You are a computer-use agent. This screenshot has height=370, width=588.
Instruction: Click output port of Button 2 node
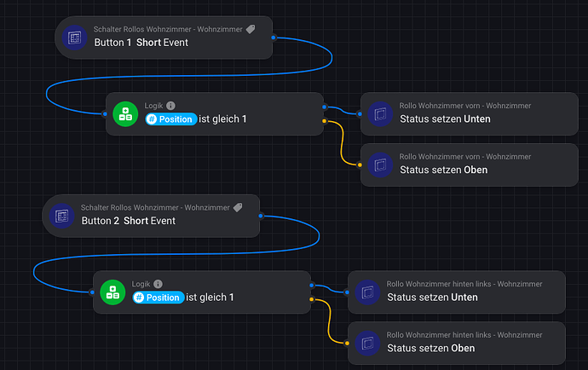(x=261, y=216)
